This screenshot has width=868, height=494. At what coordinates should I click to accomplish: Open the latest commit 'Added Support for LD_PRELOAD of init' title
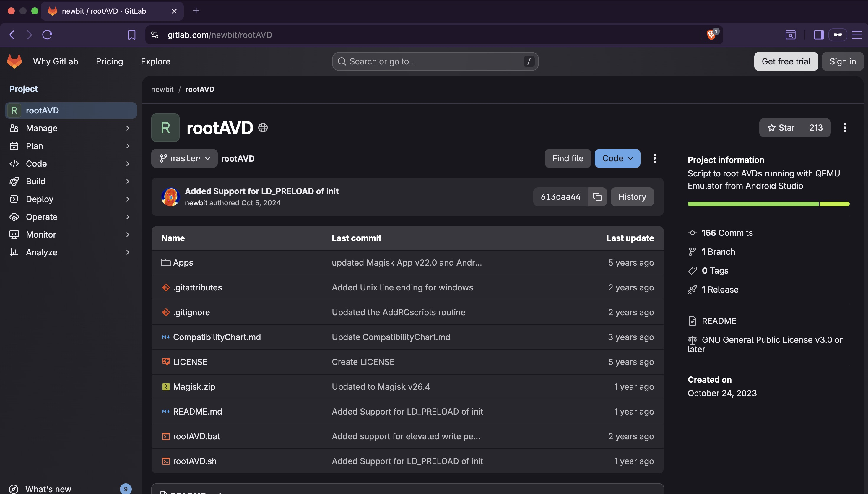[x=261, y=191]
